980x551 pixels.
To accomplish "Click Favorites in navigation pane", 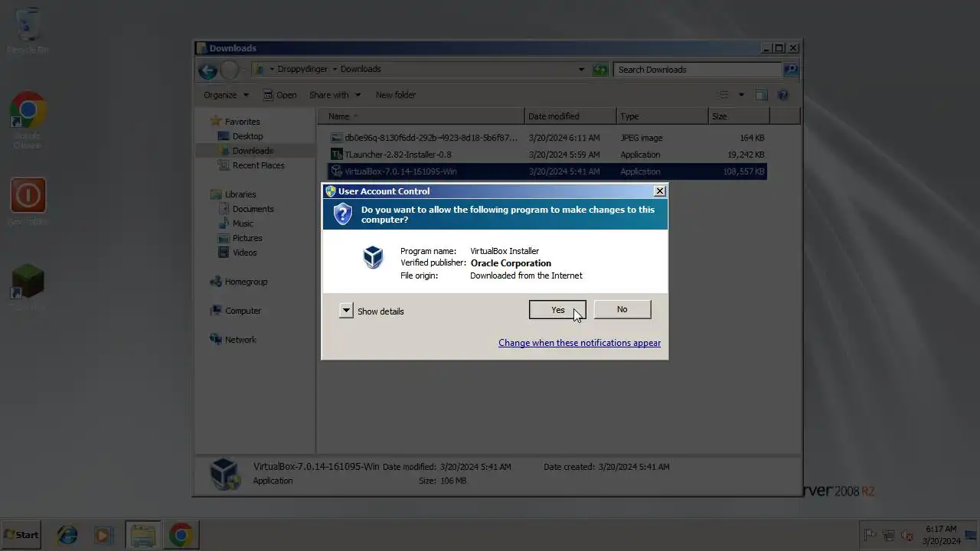I will click(x=242, y=122).
